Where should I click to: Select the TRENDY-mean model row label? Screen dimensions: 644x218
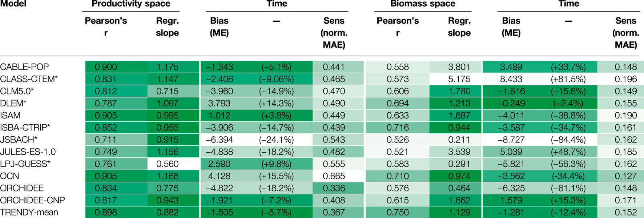click(x=29, y=212)
